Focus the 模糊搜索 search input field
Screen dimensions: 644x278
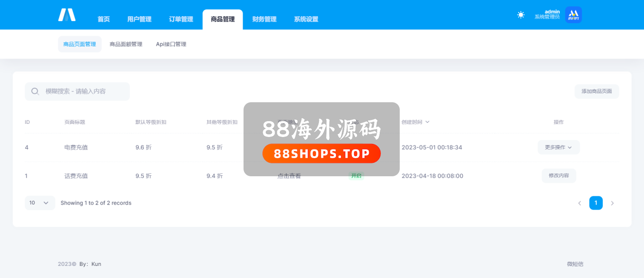pos(83,92)
